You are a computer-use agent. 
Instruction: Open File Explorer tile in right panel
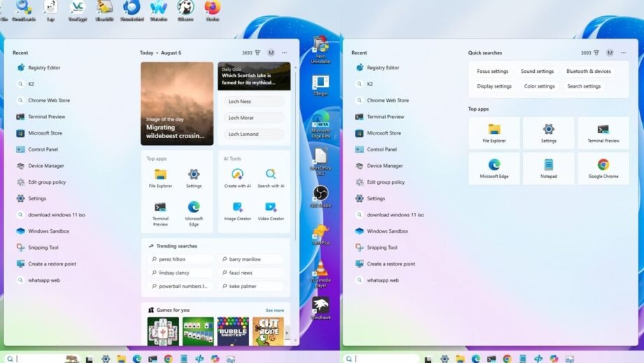point(494,132)
